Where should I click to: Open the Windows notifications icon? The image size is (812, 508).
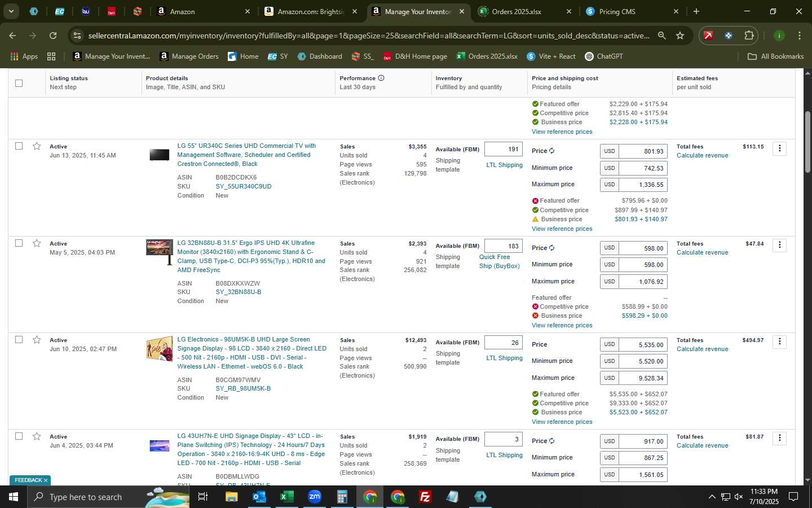pyautogui.click(x=793, y=497)
